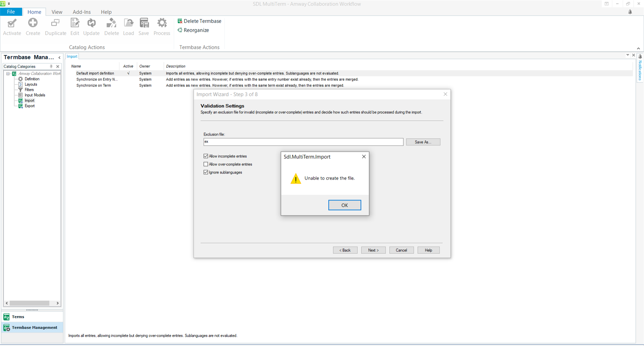Viewport: 644px width, 346px height.
Task: Click the Next button in the wizard
Action: 373,250
